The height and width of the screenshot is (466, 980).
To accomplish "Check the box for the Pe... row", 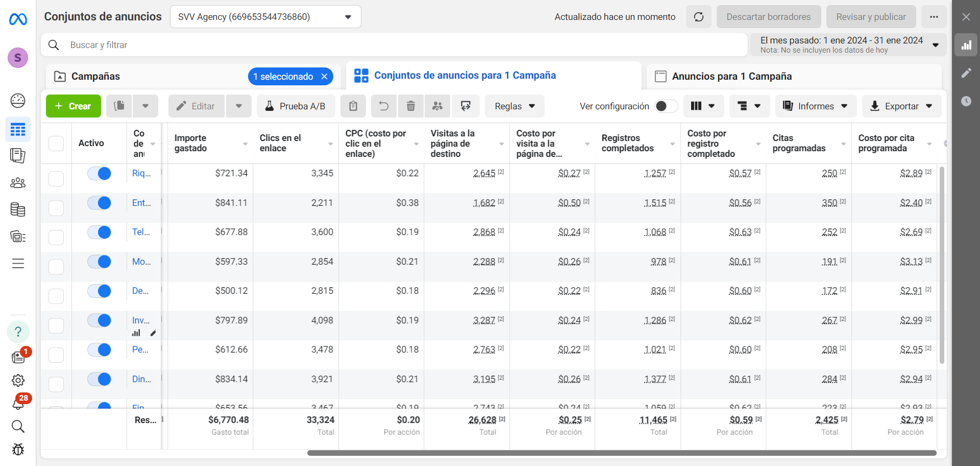I will [56, 355].
